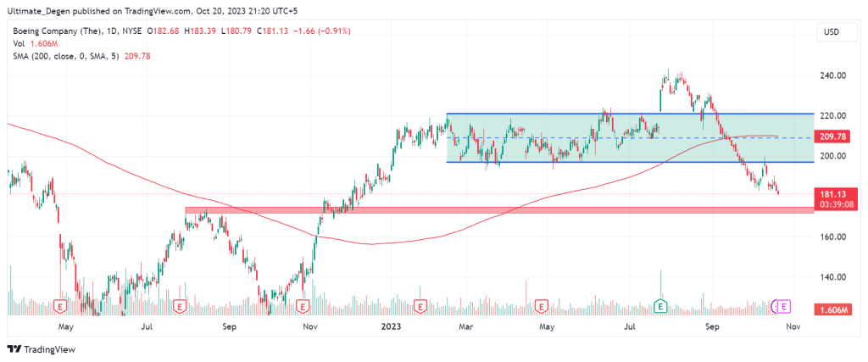Open the red earnings marker after 2023 label
Image resolution: width=868 pixels, height=362 pixels.
click(x=420, y=305)
